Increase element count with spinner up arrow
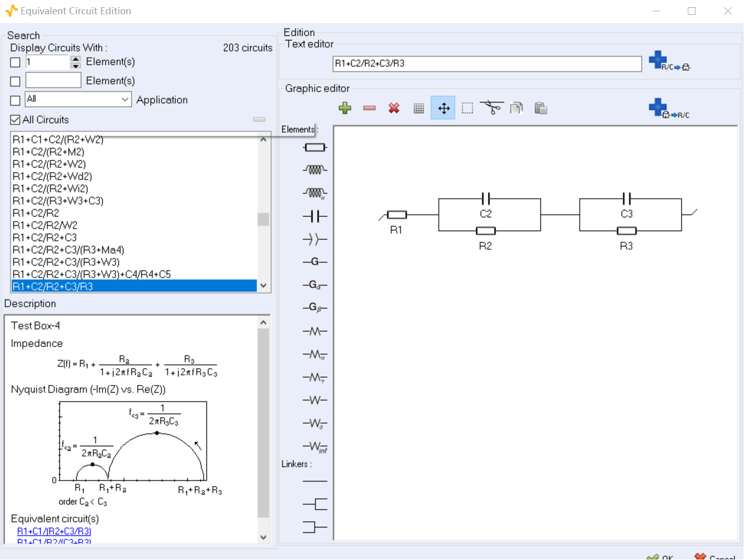This screenshot has width=744, height=560. tap(76, 59)
